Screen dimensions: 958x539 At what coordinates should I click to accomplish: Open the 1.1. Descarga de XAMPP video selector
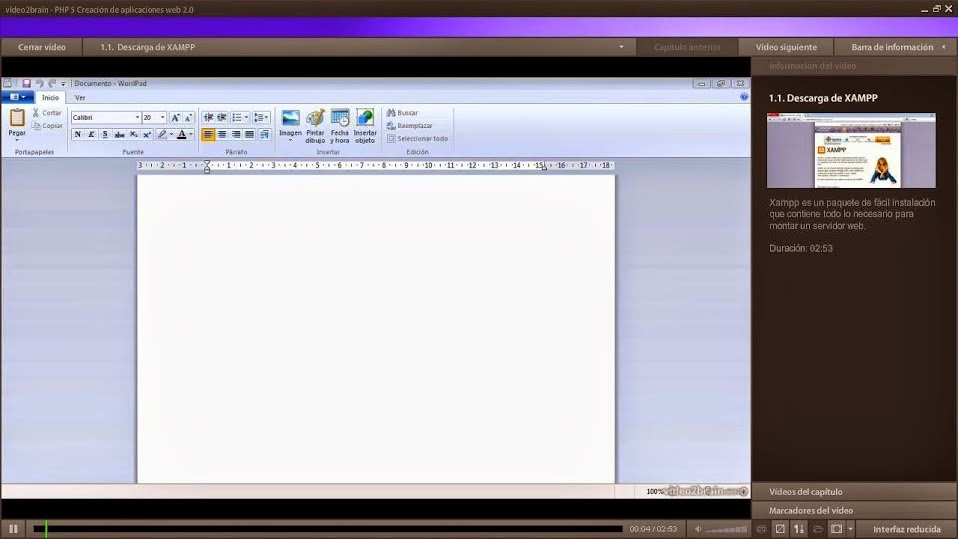tap(360, 47)
